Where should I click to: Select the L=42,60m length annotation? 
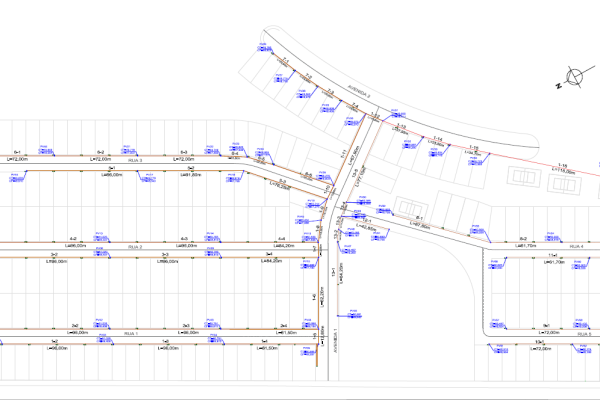pyautogui.click(x=366, y=227)
